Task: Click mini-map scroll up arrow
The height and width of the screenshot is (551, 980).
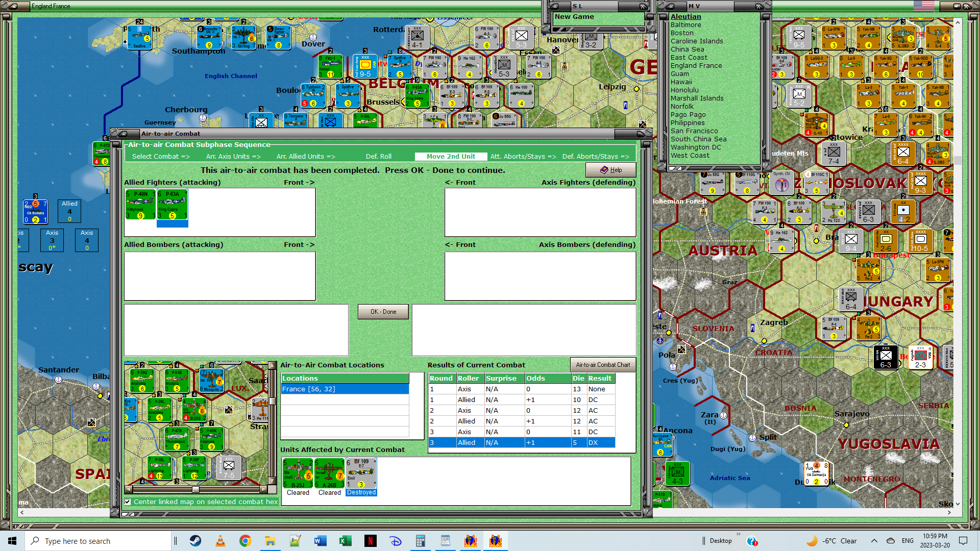Action: [x=272, y=365]
